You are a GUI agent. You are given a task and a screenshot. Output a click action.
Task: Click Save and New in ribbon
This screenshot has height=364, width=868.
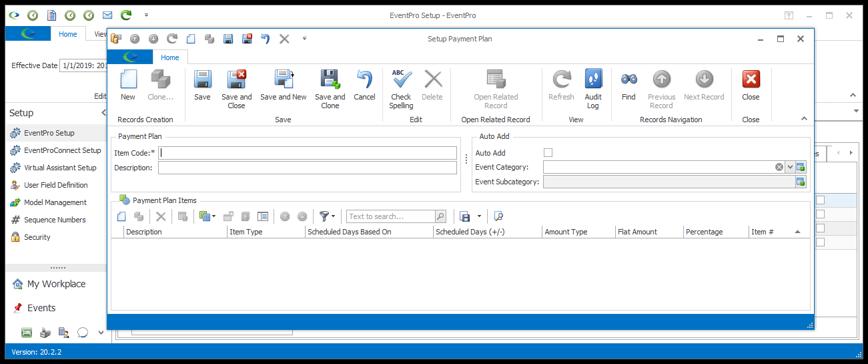tap(284, 85)
